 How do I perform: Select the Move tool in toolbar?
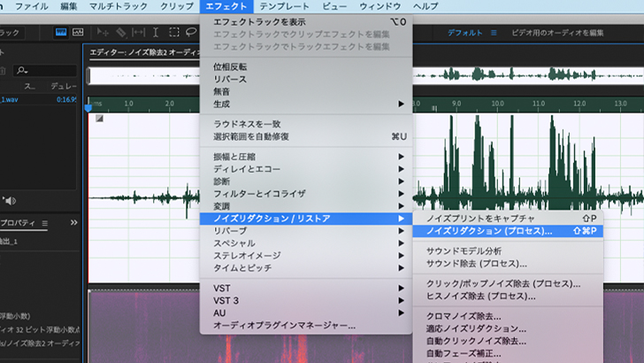[103, 33]
